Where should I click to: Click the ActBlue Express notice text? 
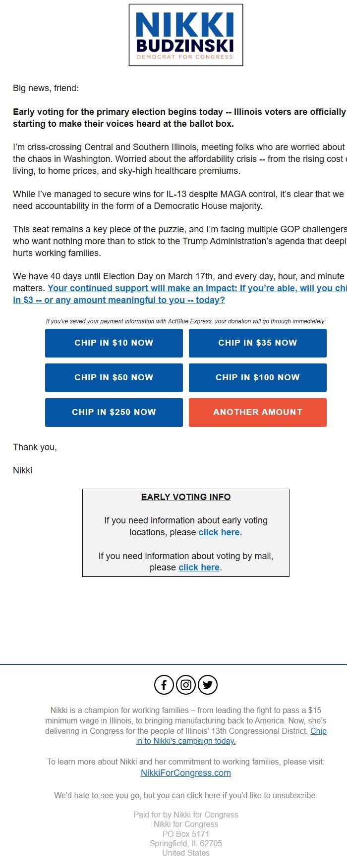[185, 321]
